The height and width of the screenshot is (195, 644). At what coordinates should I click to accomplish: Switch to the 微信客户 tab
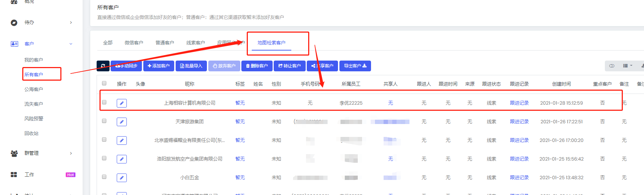[134, 43]
